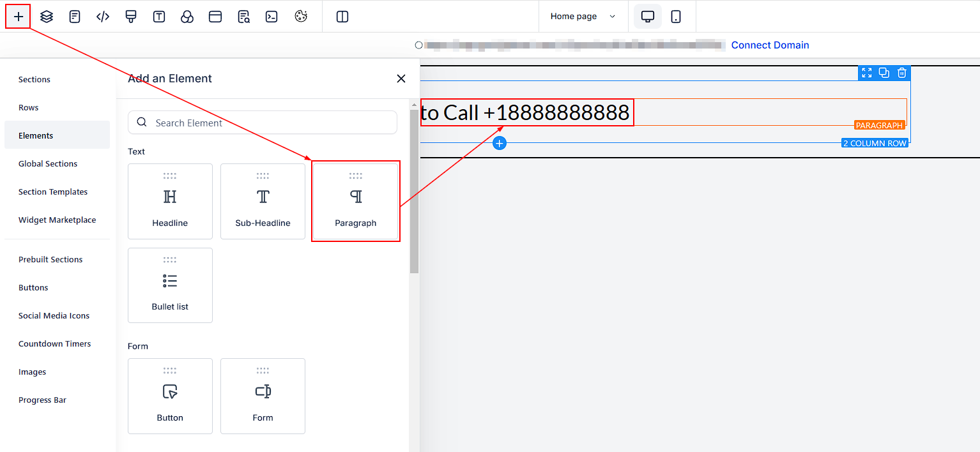Viewport: 980px width, 452px height.
Task: Open the Layers stack icon in toolbar
Action: 47,17
